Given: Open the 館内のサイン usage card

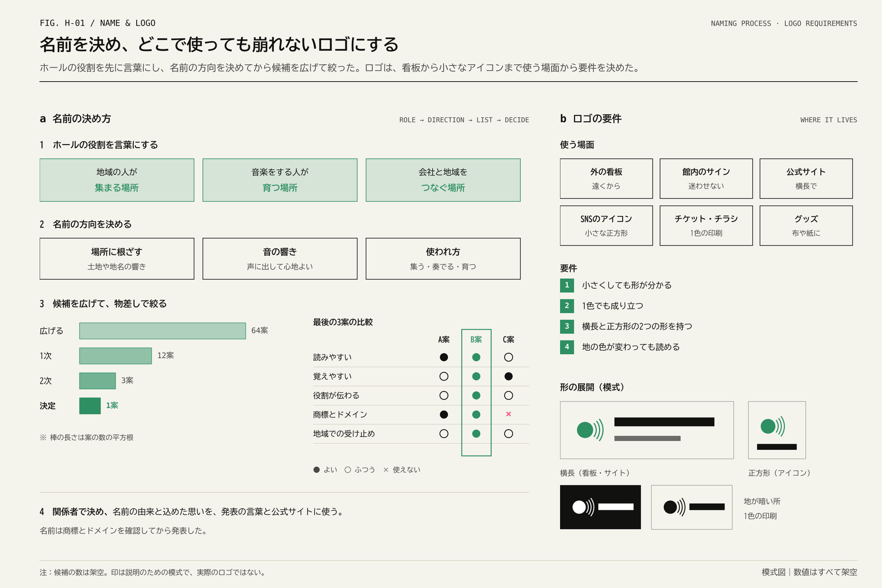Looking at the screenshot, I should [x=706, y=179].
